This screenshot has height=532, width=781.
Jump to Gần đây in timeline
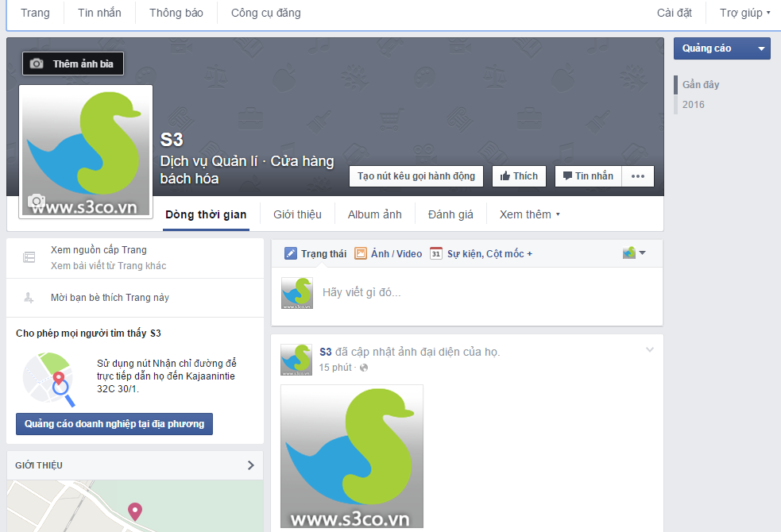701,85
